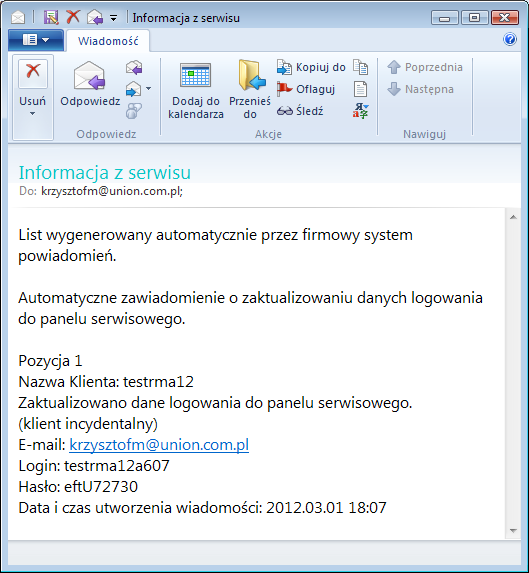Viewport: 529px width, 573px height.
Task: Minimize the message window
Action: pyautogui.click(x=445, y=18)
